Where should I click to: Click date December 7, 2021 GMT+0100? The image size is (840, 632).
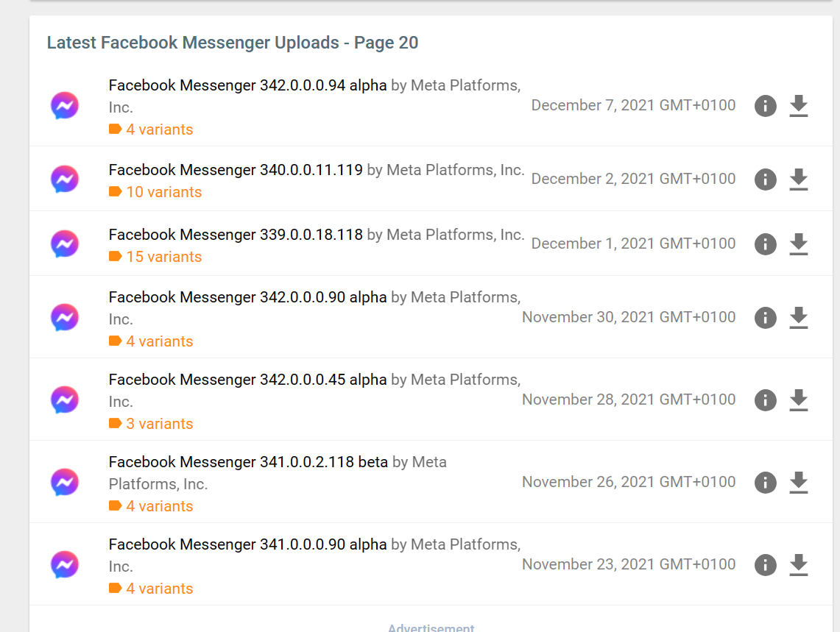(x=633, y=105)
